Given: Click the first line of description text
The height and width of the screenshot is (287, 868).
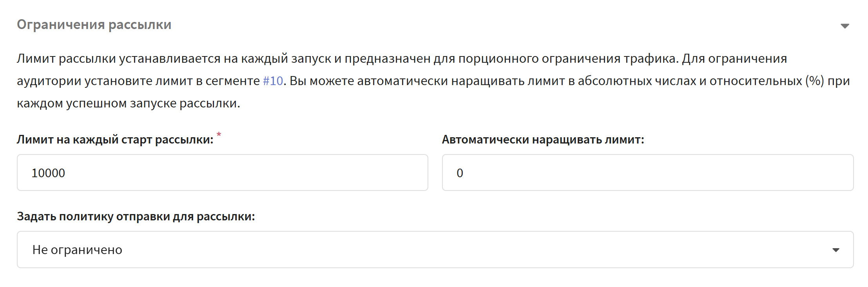Looking at the screenshot, I should click(x=402, y=58).
